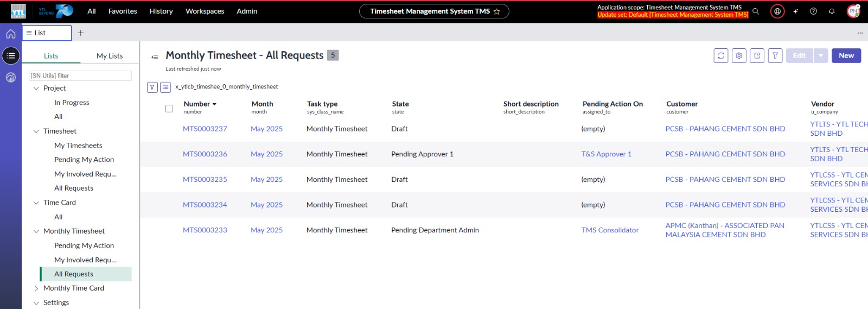Click the refresh list icon
The width and height of the screenshot is (868, 309).
720,55
